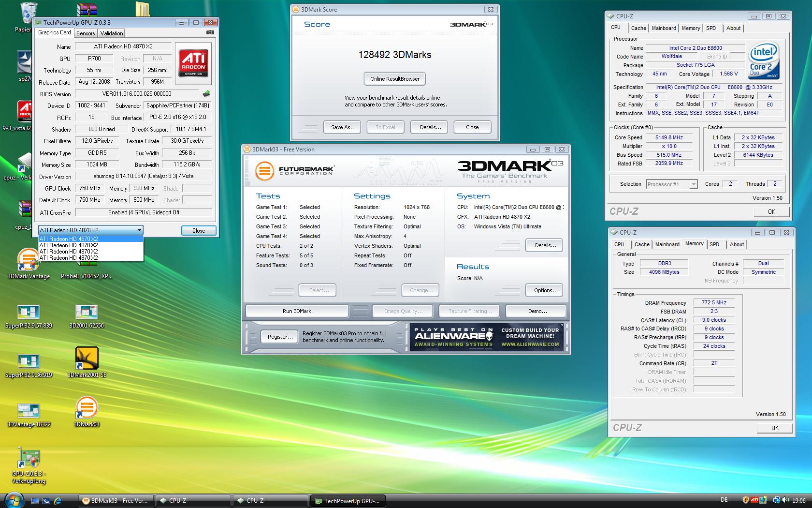Open the 3D2001 62556 desktop icon
This screenshot has width=812, height=508.
tap(87, 316)
